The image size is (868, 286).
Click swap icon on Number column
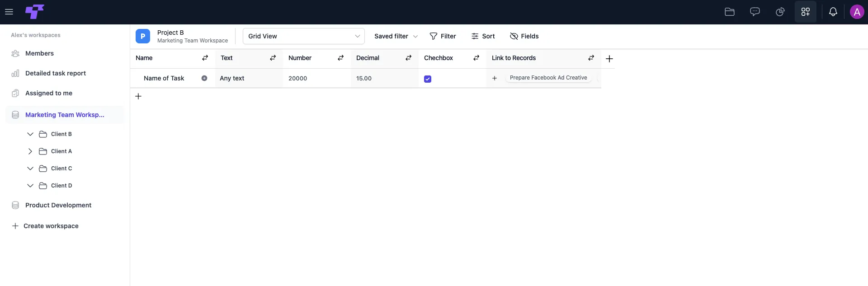click(341, 58)
